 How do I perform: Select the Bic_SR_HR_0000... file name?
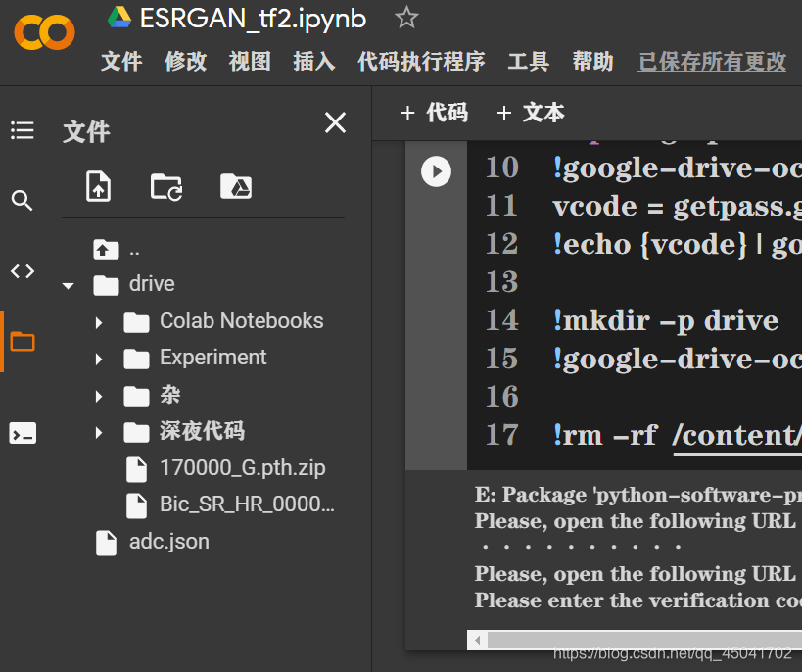(247, 504)
